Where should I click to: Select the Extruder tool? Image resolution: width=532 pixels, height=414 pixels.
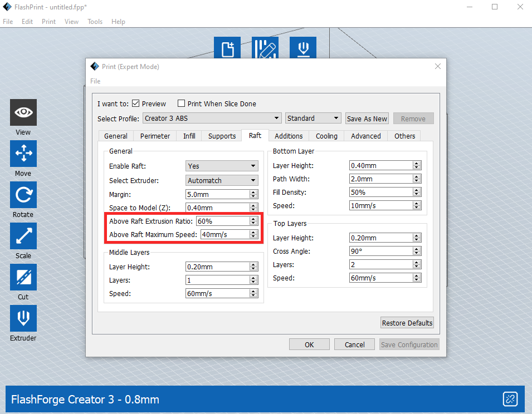(23, 318)
